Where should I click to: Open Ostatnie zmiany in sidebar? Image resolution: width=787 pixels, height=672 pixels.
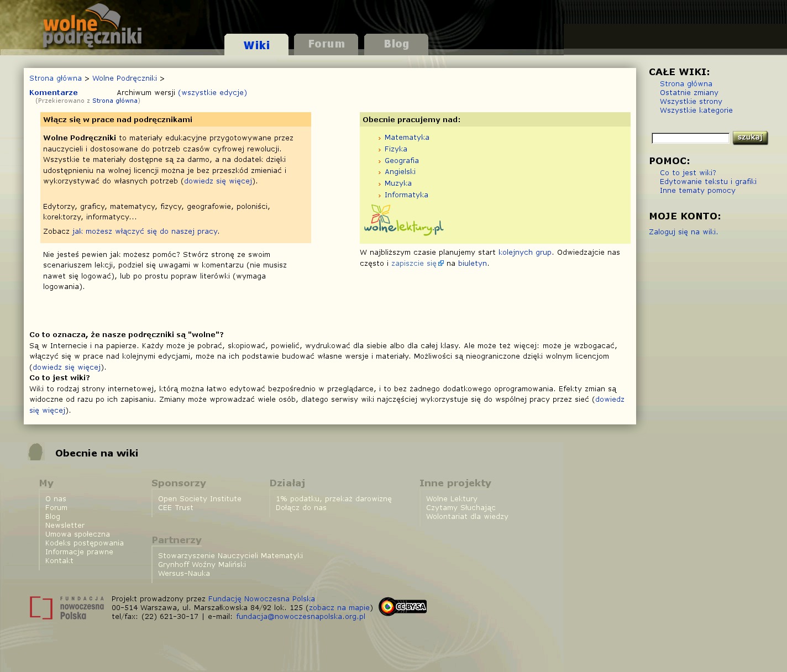click(689, 93)
